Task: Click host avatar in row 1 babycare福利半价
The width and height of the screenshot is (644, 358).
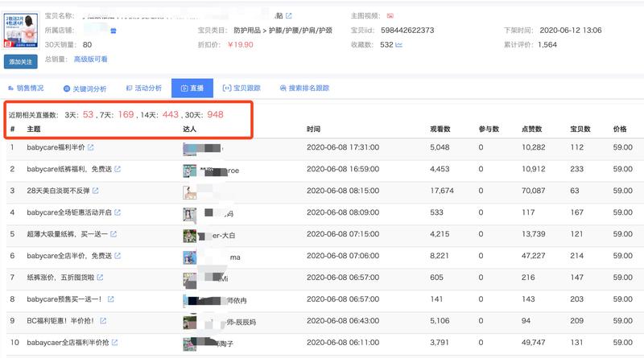Action: (x=189, y=149)
